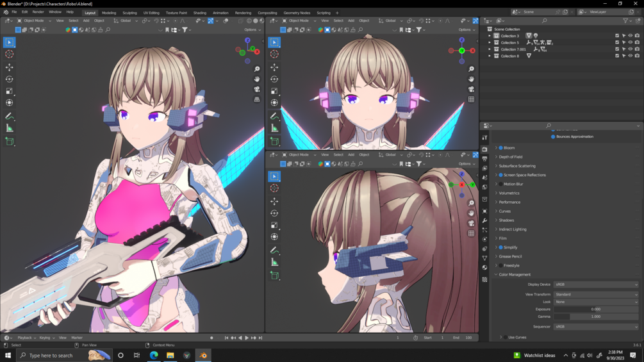Disable Collection 8 render camera icon
This screenshot has width=644, height=362.
point(637,56)
